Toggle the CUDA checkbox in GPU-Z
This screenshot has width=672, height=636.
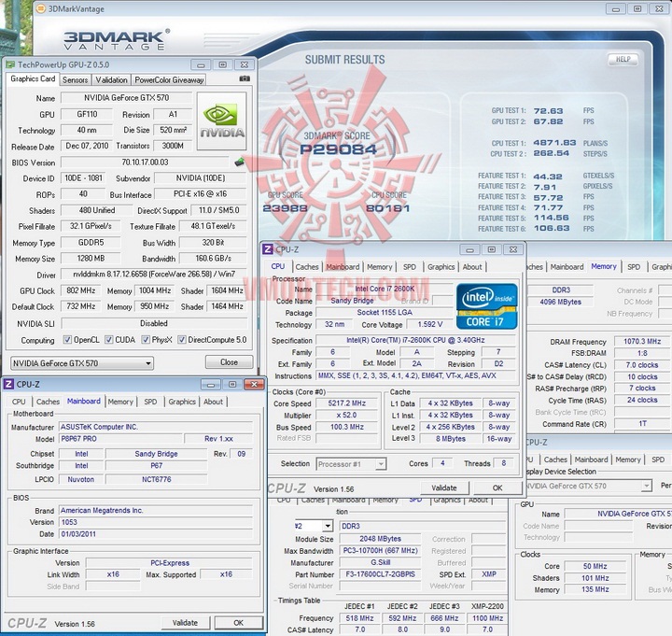[109, 340]
